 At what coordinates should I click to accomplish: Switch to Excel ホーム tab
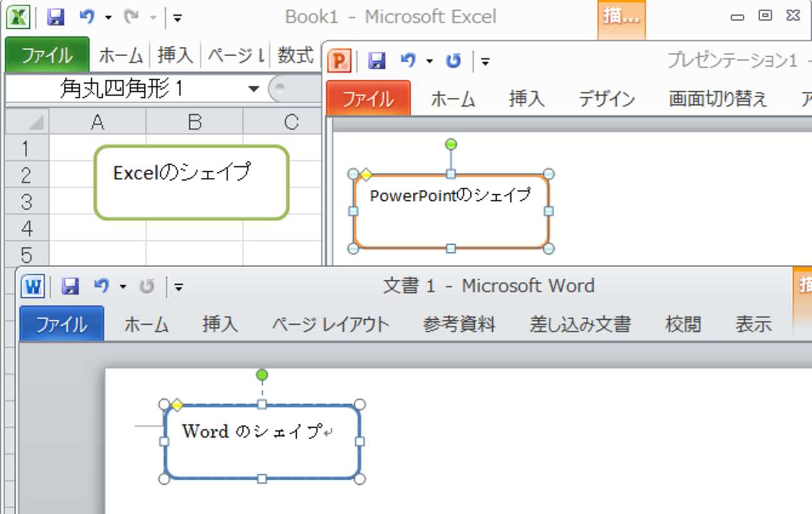(122, 56)
